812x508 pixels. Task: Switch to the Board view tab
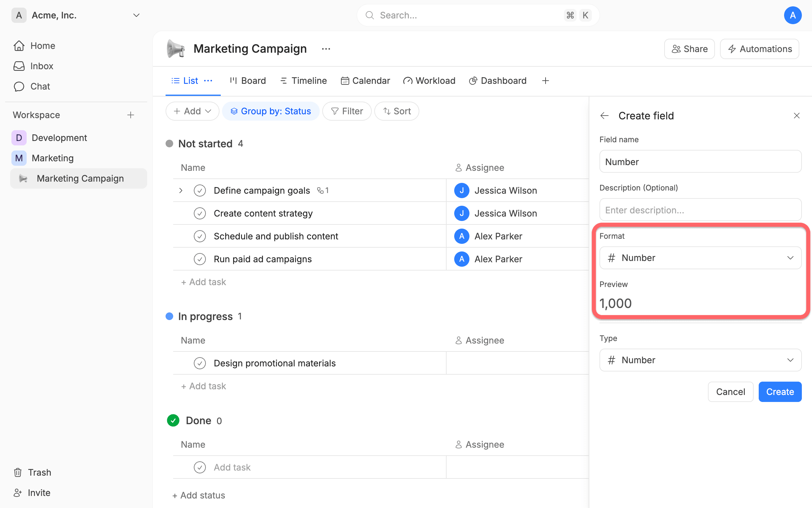[248, 81]
